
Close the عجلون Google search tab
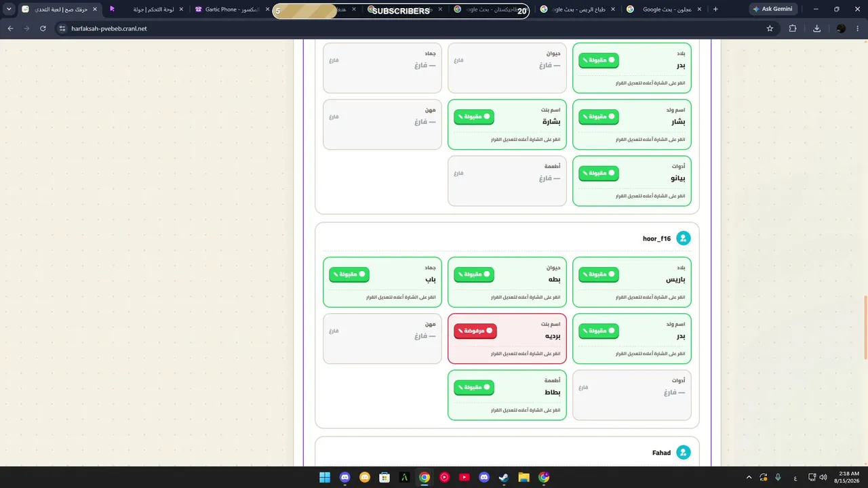698,9
